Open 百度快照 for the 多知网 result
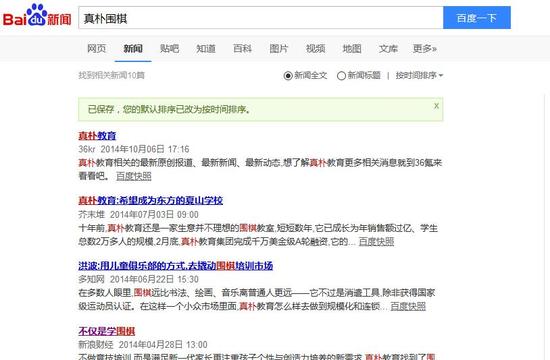 408,306
